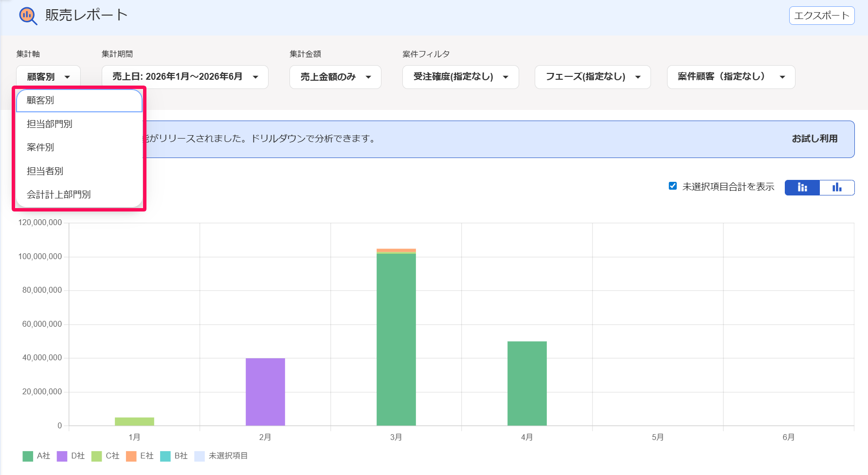
Task: Toggle B社 legend color swatch
Action: point(165,456)
